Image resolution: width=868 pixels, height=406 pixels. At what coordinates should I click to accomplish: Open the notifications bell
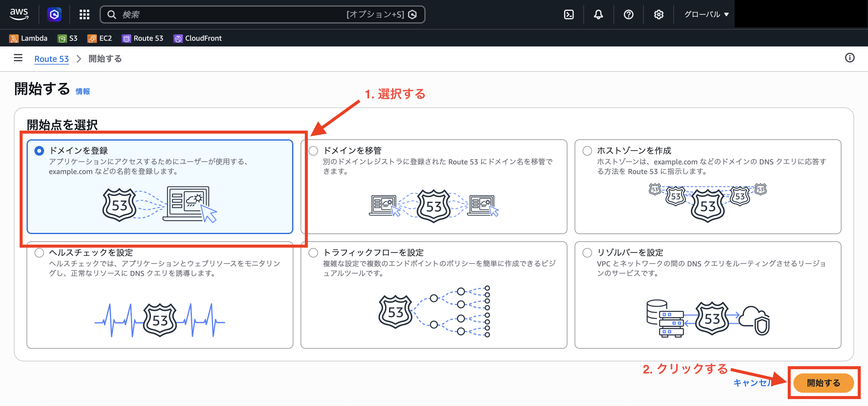(598, 14)
